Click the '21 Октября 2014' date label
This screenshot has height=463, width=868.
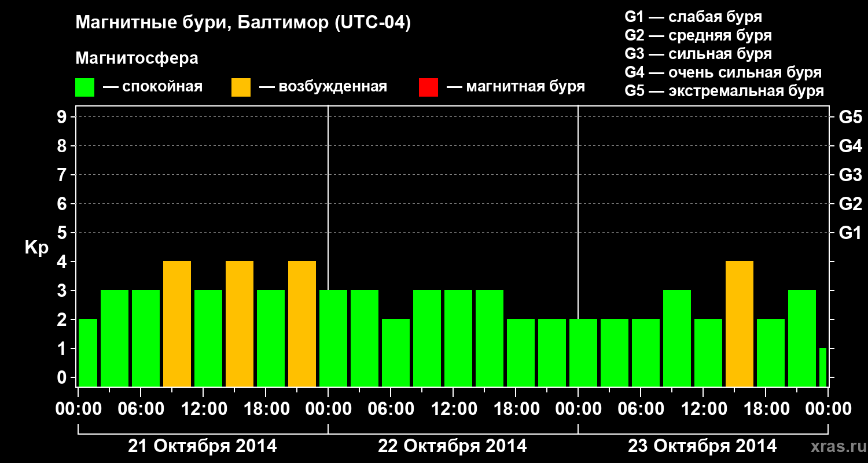203,446
